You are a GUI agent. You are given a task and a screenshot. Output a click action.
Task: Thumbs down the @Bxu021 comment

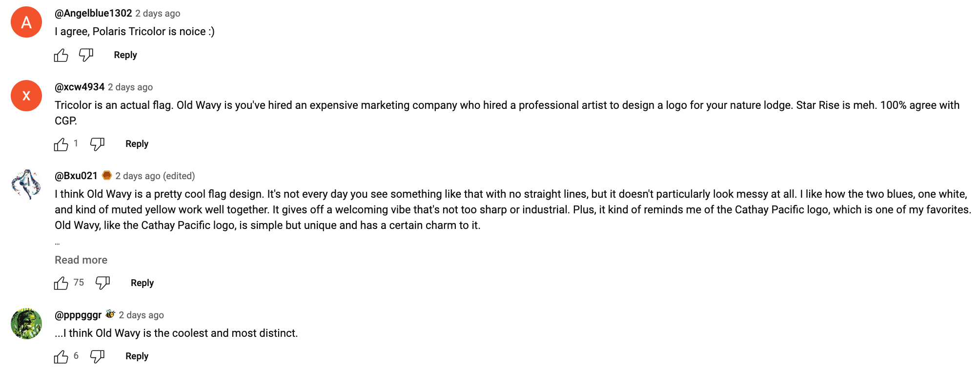[102, 283]
